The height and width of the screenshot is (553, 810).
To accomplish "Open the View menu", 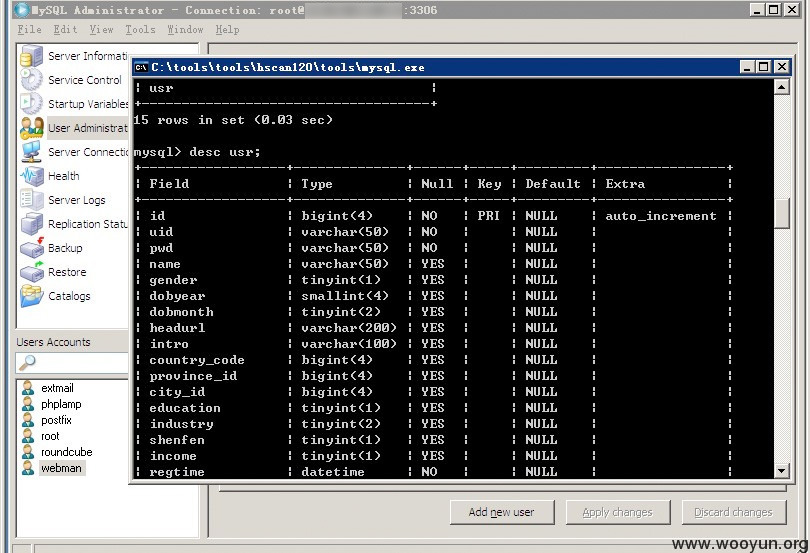I will 101,29.
